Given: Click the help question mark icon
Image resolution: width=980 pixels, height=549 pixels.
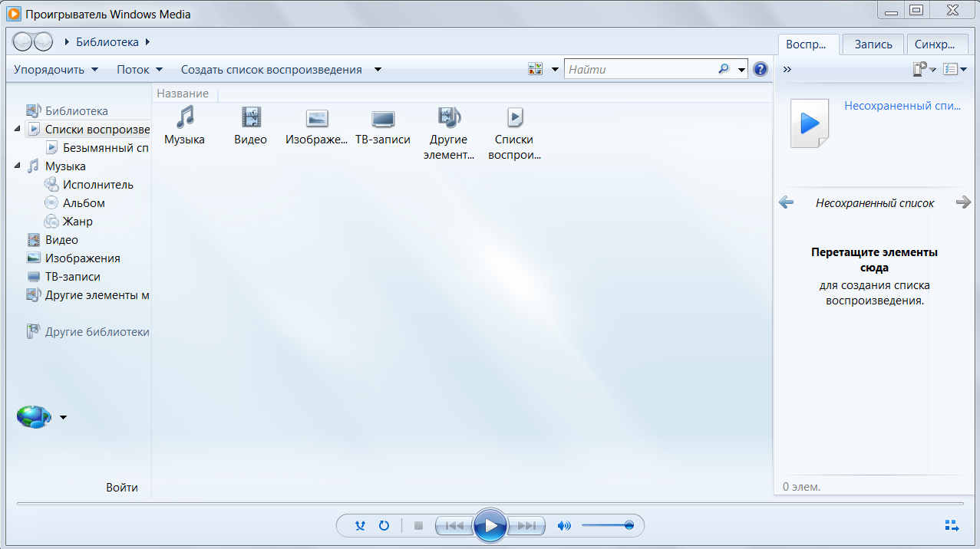Looking at the screenshot, I should pyautogui.click(x=761, y=69).
